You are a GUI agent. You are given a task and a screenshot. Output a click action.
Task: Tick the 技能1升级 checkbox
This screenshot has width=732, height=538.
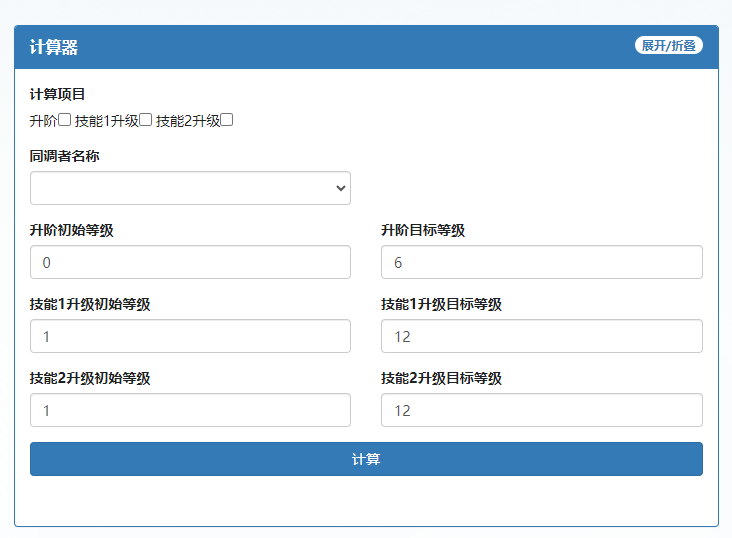click(146, 120)
